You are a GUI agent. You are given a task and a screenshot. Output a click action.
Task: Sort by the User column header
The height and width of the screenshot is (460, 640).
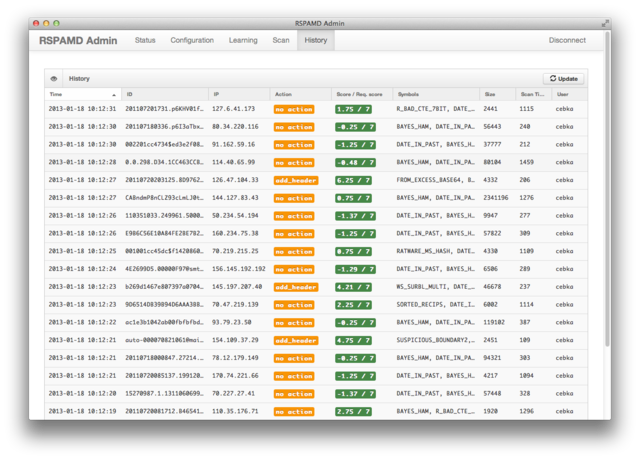570,94
